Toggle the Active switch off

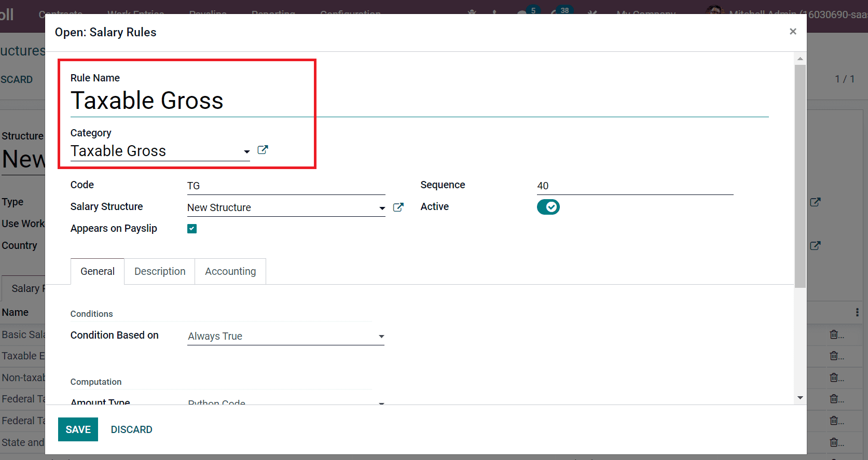(x=548, y=207)
